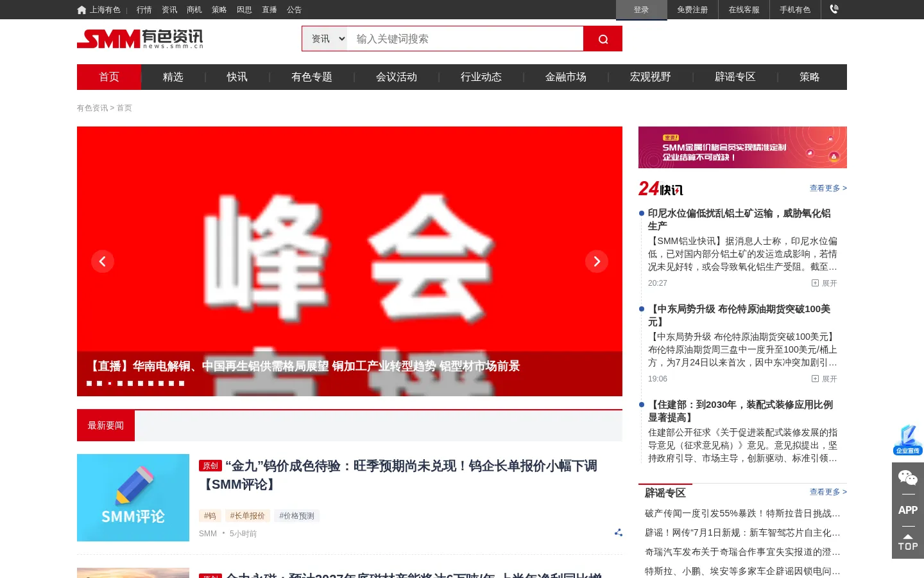Focus the 输入关键词搜索 search field
The width and height of the screenshot is (924, 578).
click(x=465, y=39)
